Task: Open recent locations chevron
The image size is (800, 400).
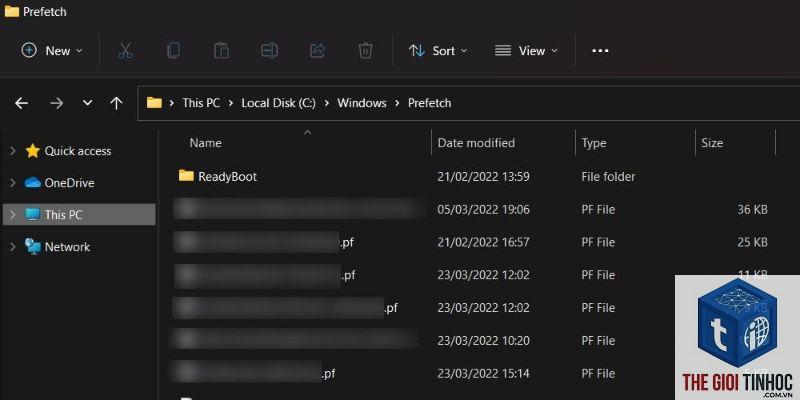Action: tap(87, 103)
